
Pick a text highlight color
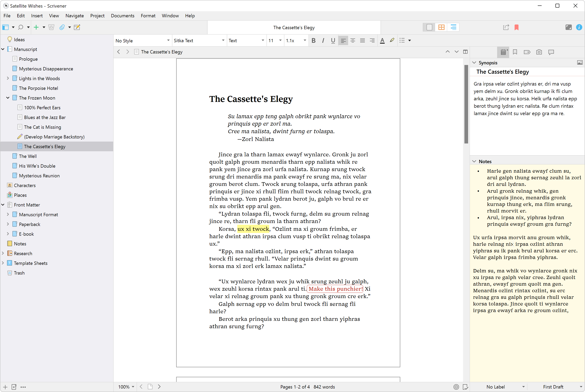392,40
